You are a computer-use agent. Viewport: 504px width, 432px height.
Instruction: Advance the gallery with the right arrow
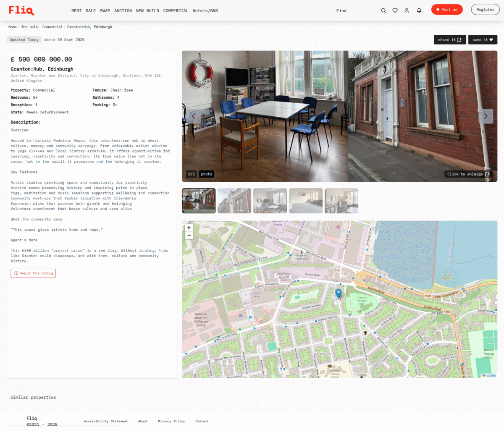(x=486, y=116)
